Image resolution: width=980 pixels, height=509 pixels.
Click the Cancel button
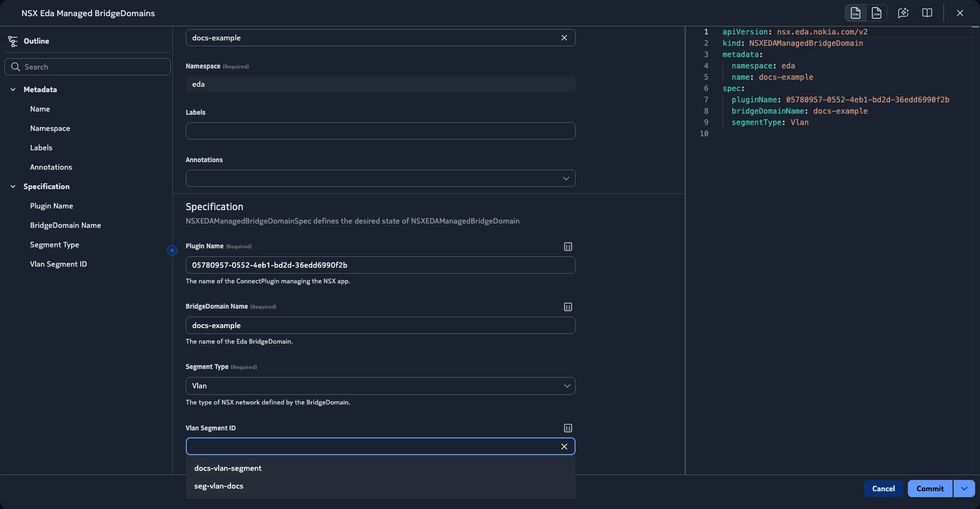883,489
